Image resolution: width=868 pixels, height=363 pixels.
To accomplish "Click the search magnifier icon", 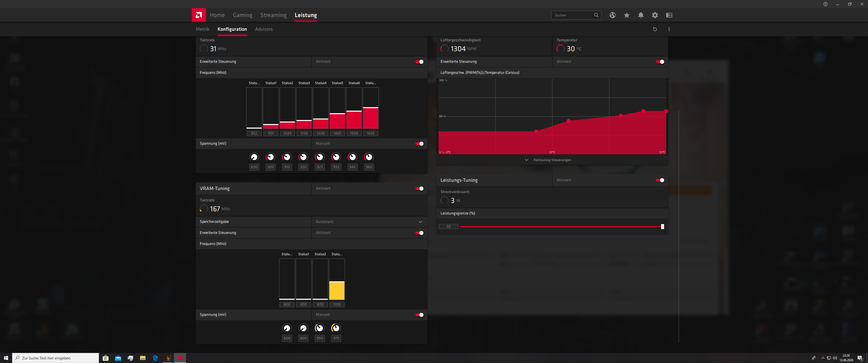I will point(596,15).
